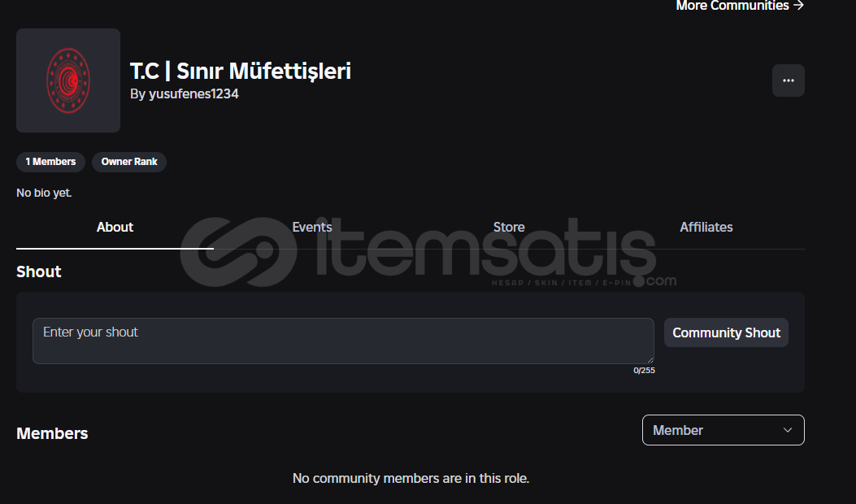Viewport: 856px width, 504px height.
Task: Switch to the Events tab
Action: click(x=311, y=227)
